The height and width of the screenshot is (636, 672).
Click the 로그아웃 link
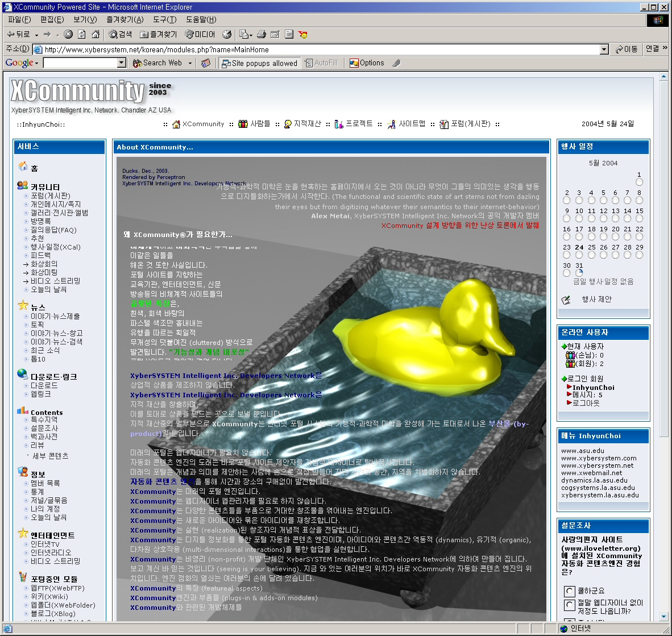click(x=586, y=403)
